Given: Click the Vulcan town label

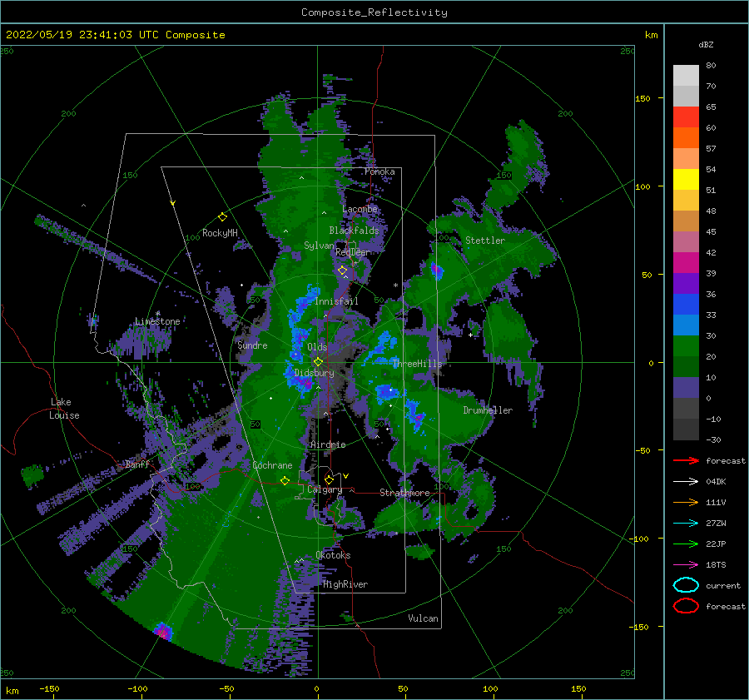Looking at the screenshot, I should [423, 618].
